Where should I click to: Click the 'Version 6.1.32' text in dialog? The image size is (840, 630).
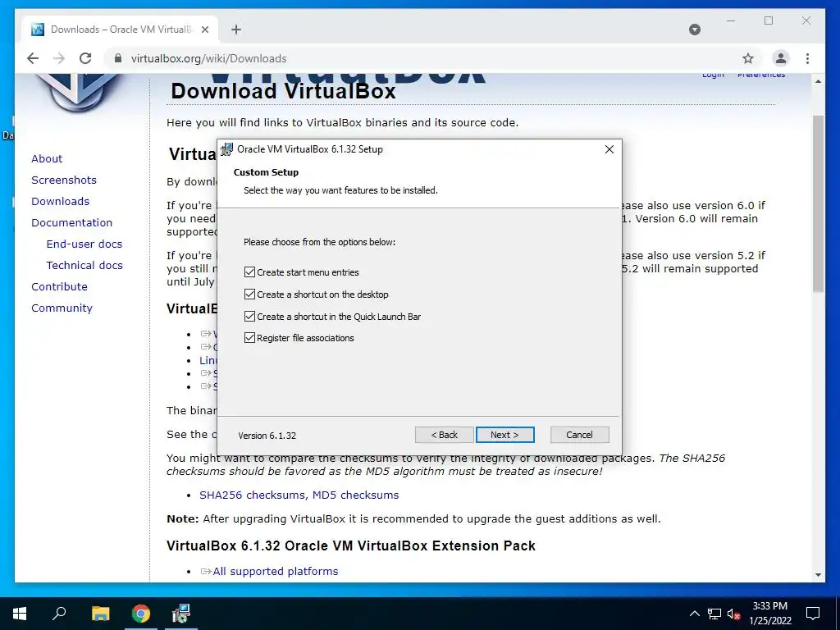coord(267,436)
